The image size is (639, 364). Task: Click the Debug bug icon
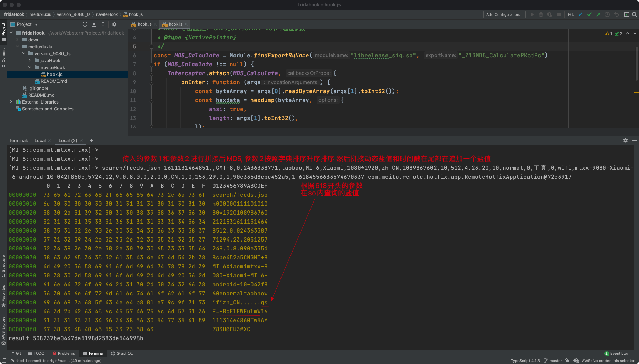tap(541, 14)
